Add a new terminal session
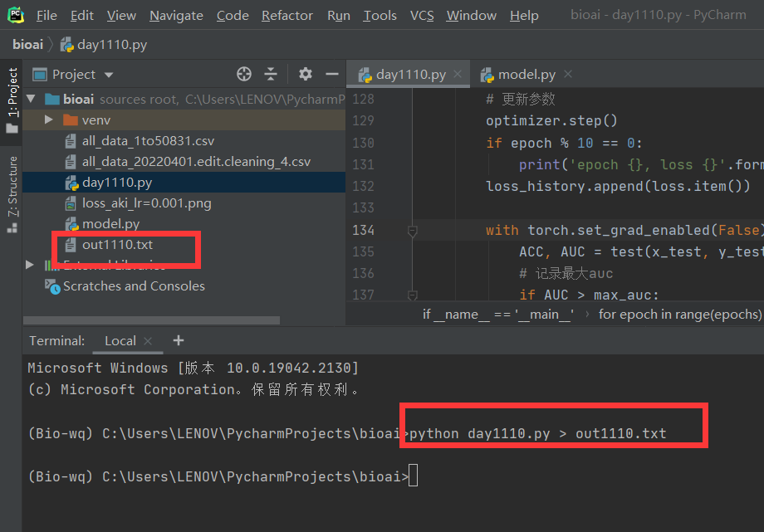 pos(179,340)
